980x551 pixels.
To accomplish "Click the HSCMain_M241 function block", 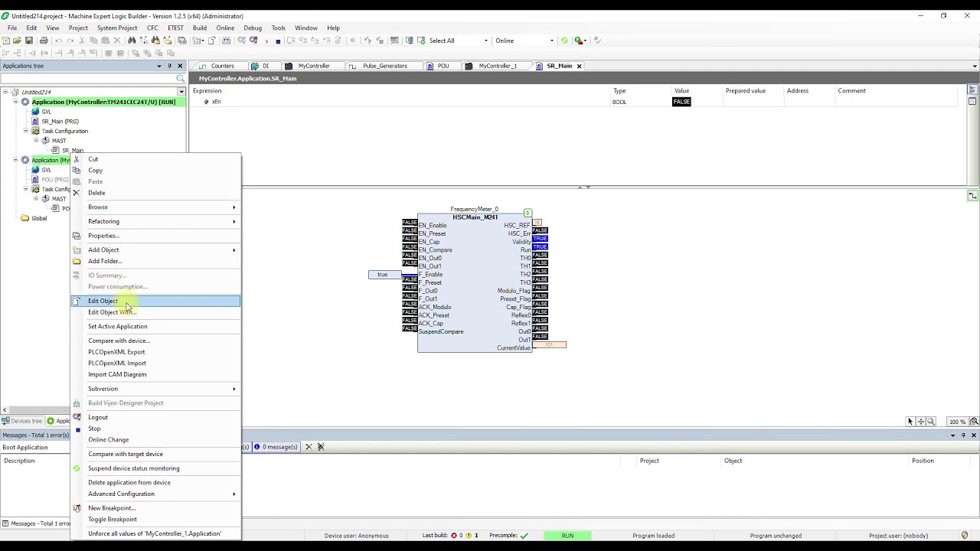I will pyautogui.click(x=475, y=283).
